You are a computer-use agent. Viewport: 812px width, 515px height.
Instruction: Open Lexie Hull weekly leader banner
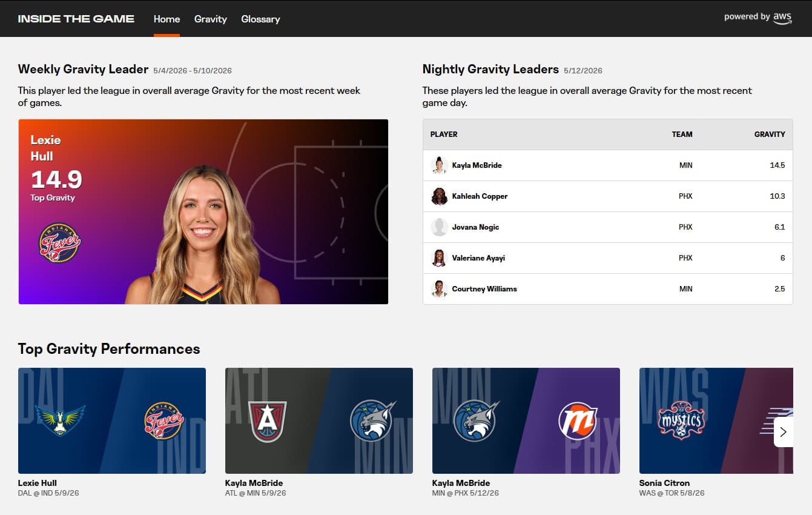[x=203, y=211]
